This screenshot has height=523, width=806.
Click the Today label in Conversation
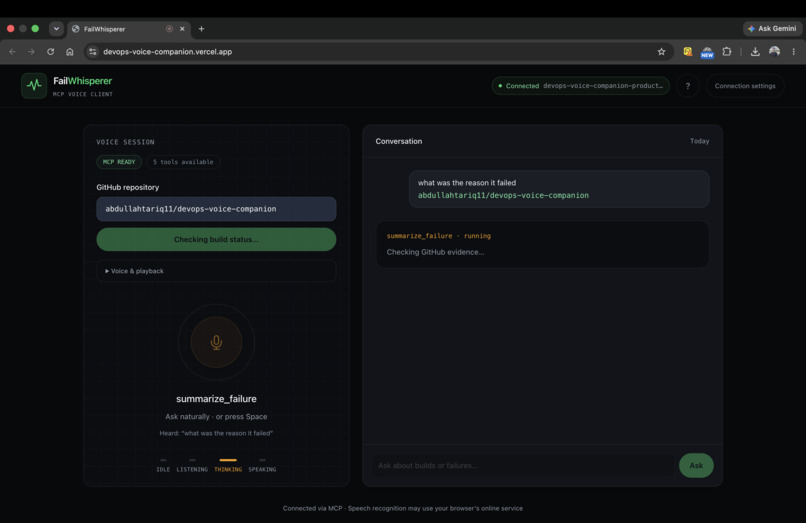(700, 141)
